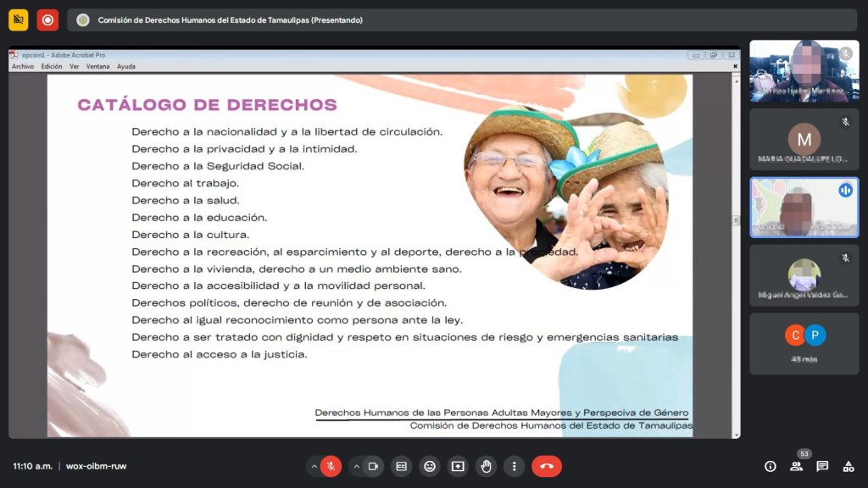Raise your hand
868x488 pixels.
click(486, 466)
